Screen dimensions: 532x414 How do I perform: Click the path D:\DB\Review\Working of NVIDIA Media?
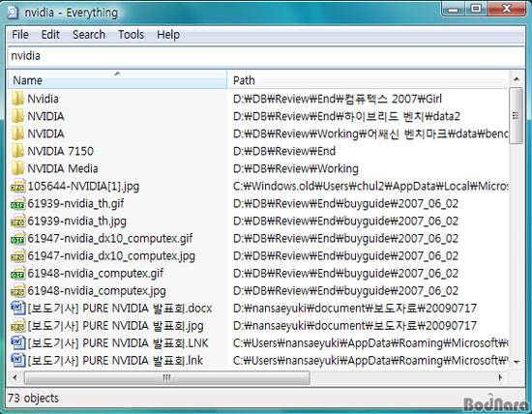pyautogui.click(x=296, y=168)
